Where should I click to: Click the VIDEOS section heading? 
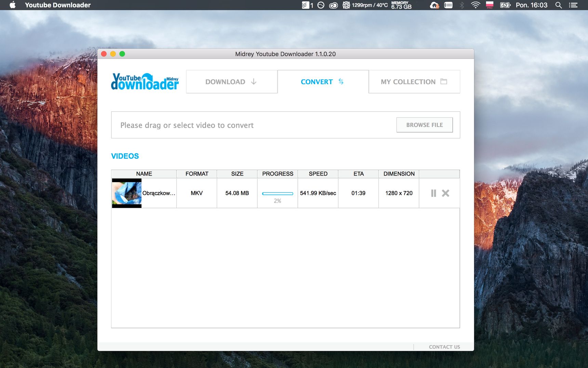point(125,156)
